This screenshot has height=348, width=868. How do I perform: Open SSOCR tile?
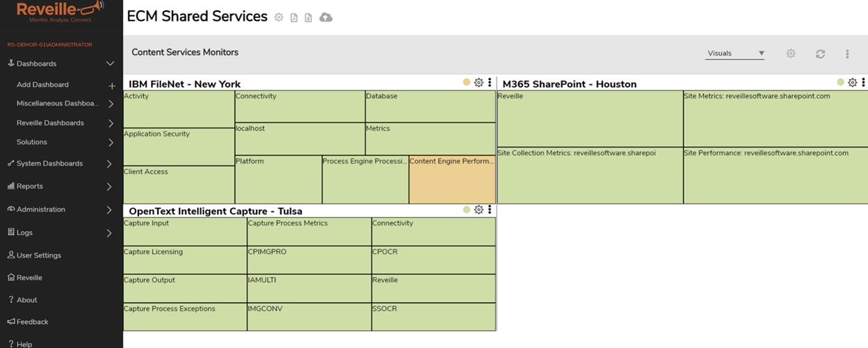pyautogui.click(x=433, y=317)
